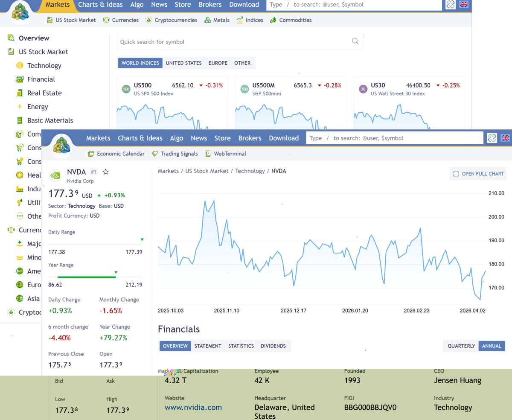Select the DIVIDENDS financials tab
Image resolution: width=512 pixels, height=420 pixels.
(x=273, y=346)
